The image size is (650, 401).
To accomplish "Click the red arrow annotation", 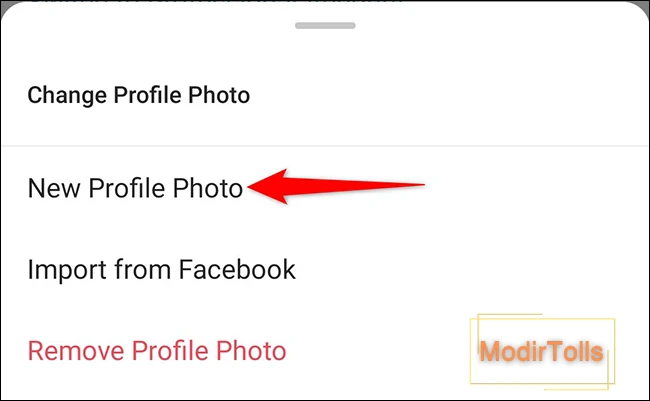I will (x=336, y=186).
